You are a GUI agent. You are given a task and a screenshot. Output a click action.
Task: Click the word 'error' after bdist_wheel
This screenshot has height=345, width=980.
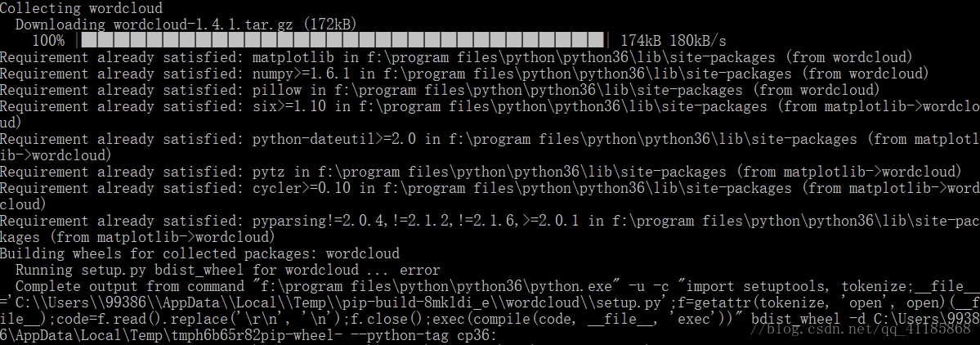(x=419, y=270)
